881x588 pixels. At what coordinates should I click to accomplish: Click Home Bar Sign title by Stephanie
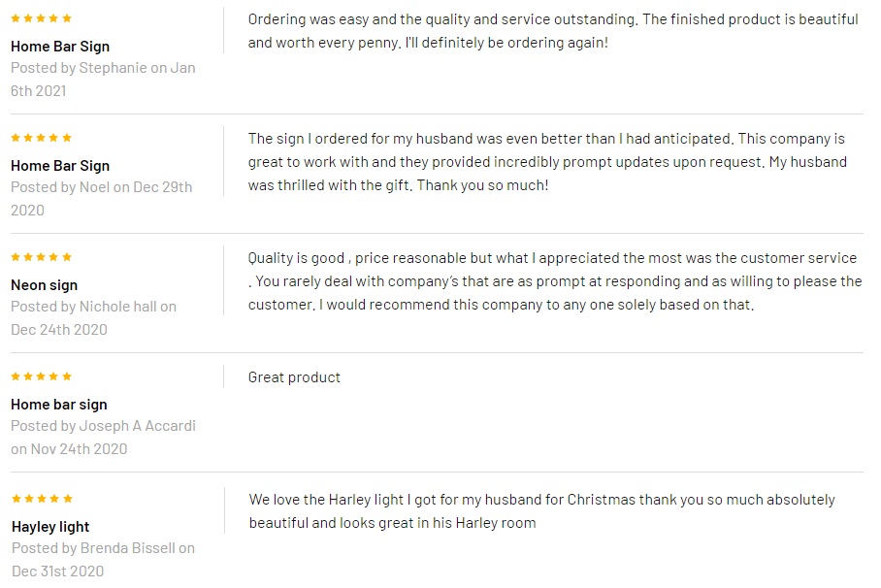(60, 47)
